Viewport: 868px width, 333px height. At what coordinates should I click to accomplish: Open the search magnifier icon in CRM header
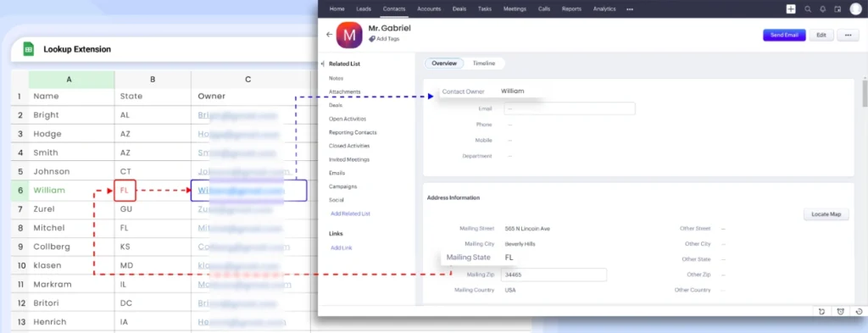pyautogui.click(x=808, y=8)
